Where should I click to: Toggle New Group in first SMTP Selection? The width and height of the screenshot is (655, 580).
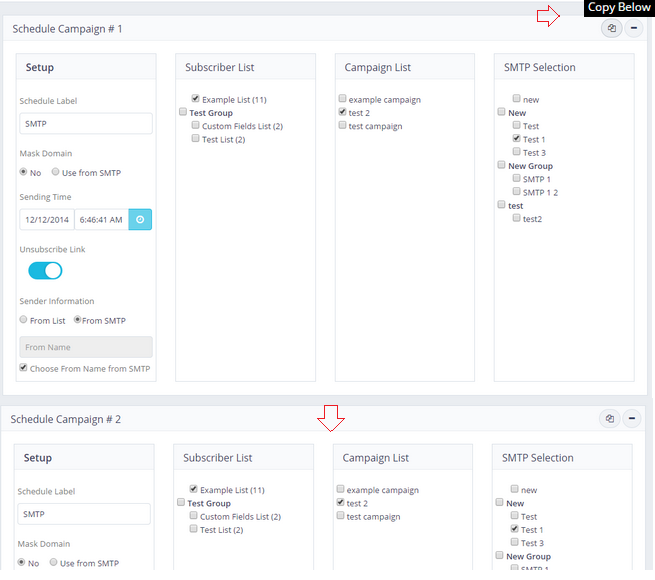(502, 166)
